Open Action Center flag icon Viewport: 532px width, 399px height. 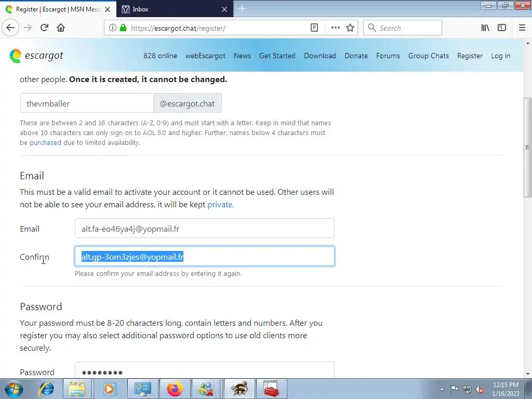[x=454, y=389]
